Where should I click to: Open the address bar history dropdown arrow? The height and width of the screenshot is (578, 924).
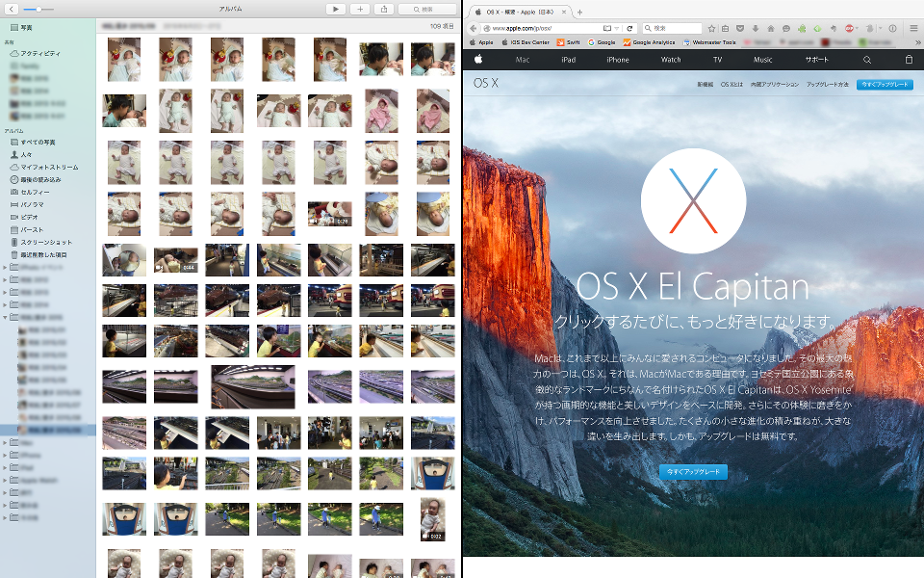pyautogui.click(x=617, y=28)
